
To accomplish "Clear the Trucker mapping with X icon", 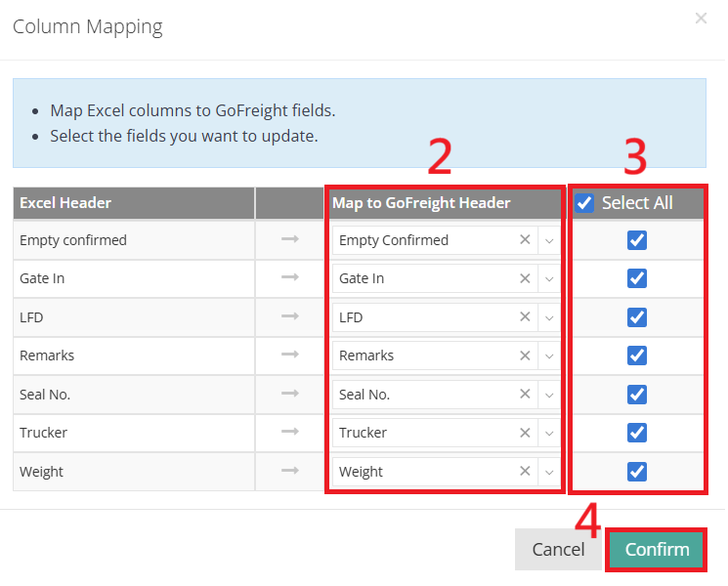I will click(525, 433).
